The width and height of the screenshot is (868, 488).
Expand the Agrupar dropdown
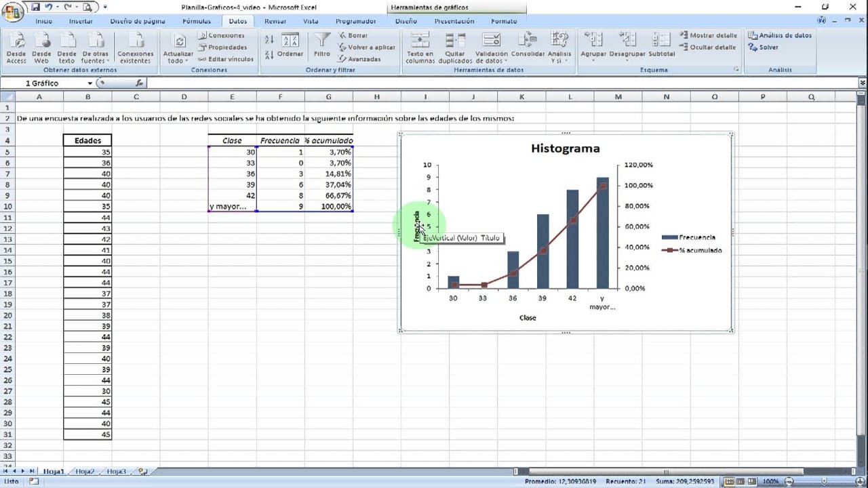[593, 60]
